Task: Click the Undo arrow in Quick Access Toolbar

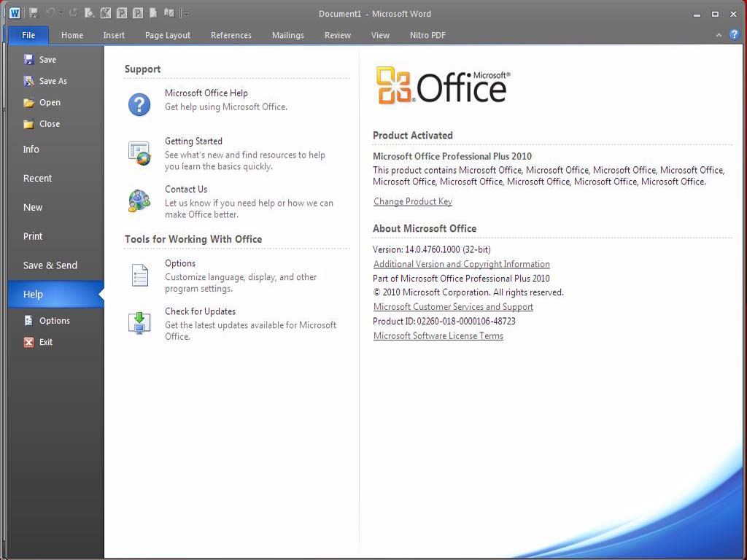Action: (50, 13)
